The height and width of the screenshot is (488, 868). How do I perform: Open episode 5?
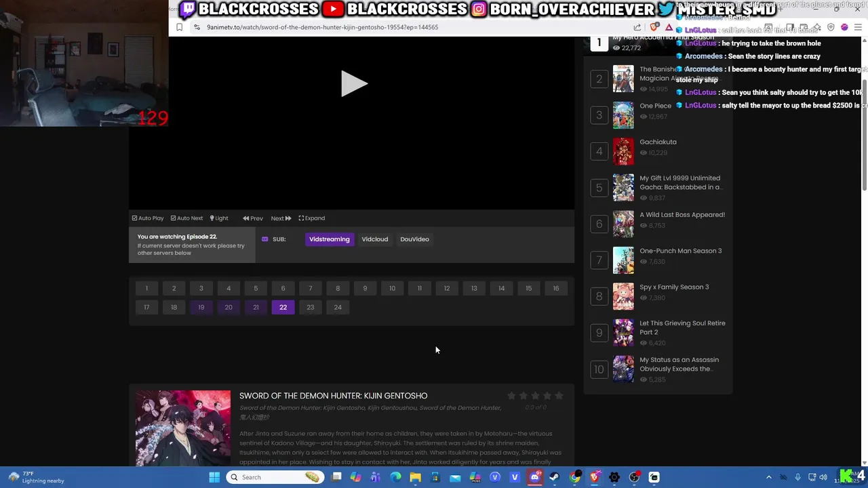coord(256,288)
